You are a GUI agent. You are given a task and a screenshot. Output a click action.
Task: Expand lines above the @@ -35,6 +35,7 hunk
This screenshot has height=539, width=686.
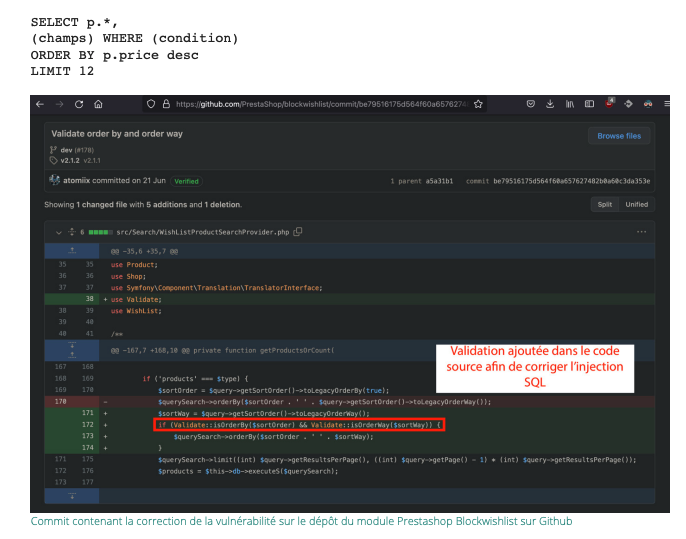click(72, 251)
